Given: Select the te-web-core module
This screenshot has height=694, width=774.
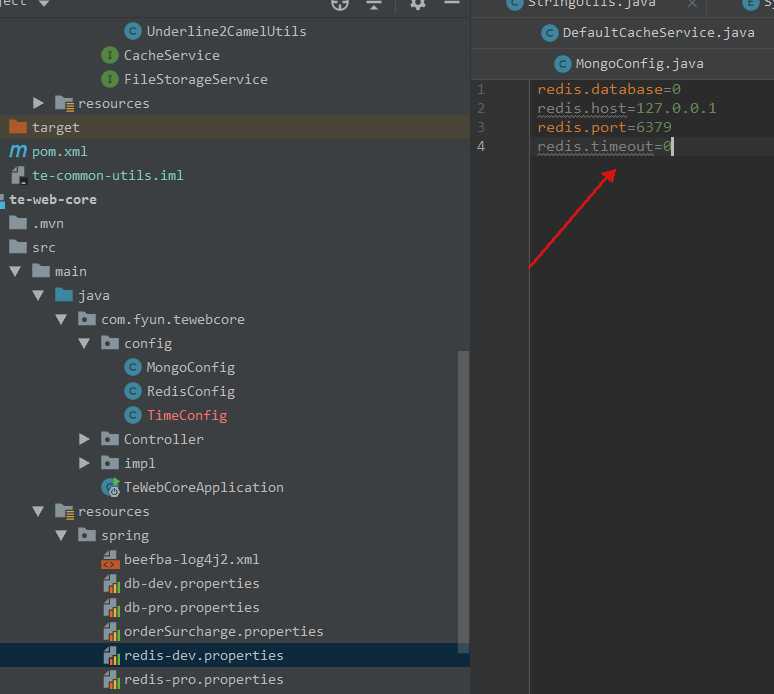Looking at the screenshot, I should pos(53,199).
